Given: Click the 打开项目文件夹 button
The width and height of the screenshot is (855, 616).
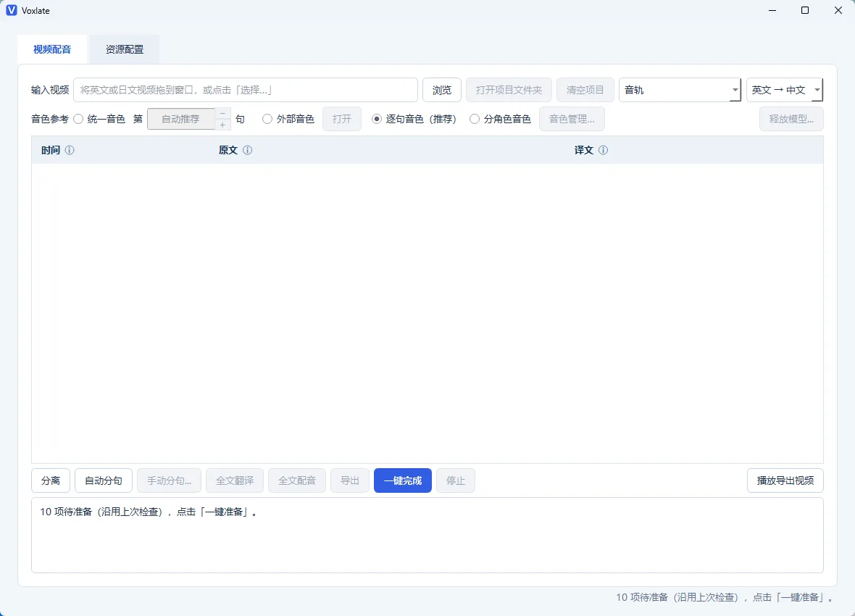Looking at the screenshot, I should (509, 90).
